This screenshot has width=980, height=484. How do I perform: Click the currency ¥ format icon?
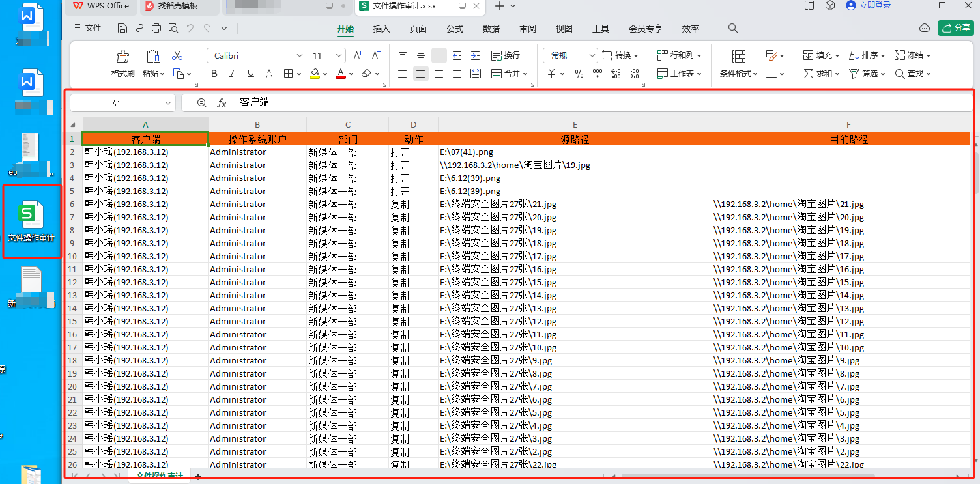(x=551, y=74)
